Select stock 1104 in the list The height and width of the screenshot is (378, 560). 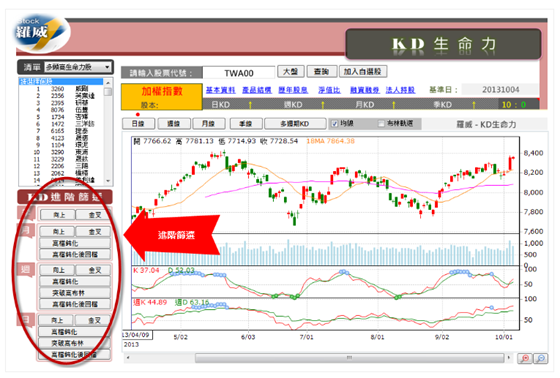pyautogui.click(x=61, y=145)
